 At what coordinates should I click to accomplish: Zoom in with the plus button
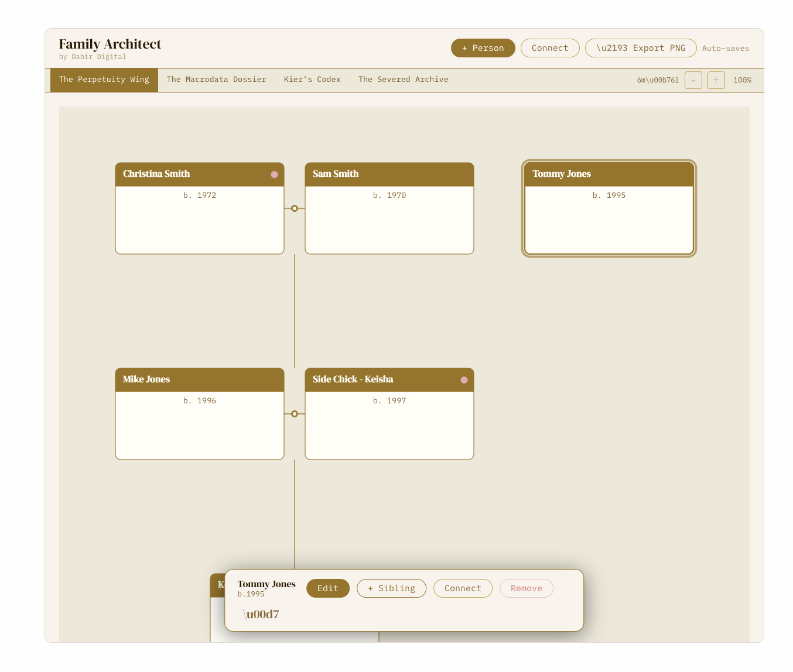point(716,80)
